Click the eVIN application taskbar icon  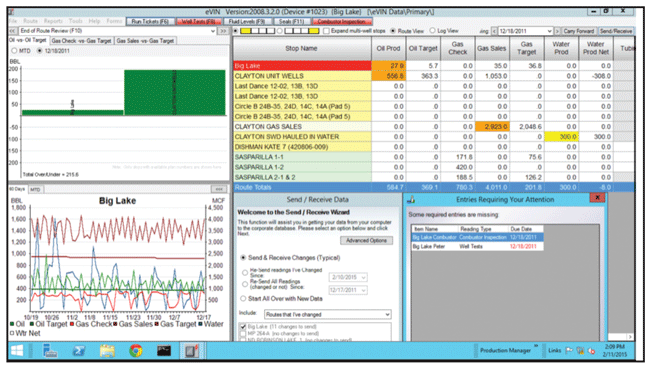click(x=192, y=351)
